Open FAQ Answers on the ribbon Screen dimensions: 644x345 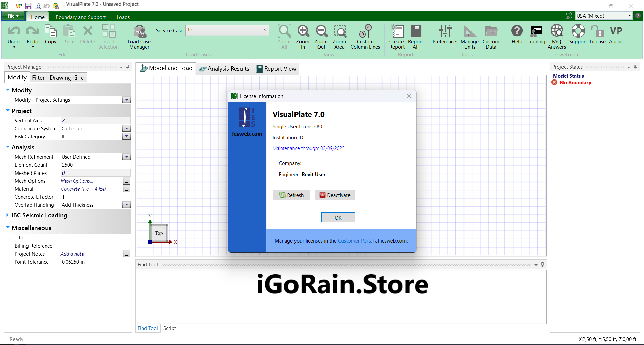[x=557, y=37]
